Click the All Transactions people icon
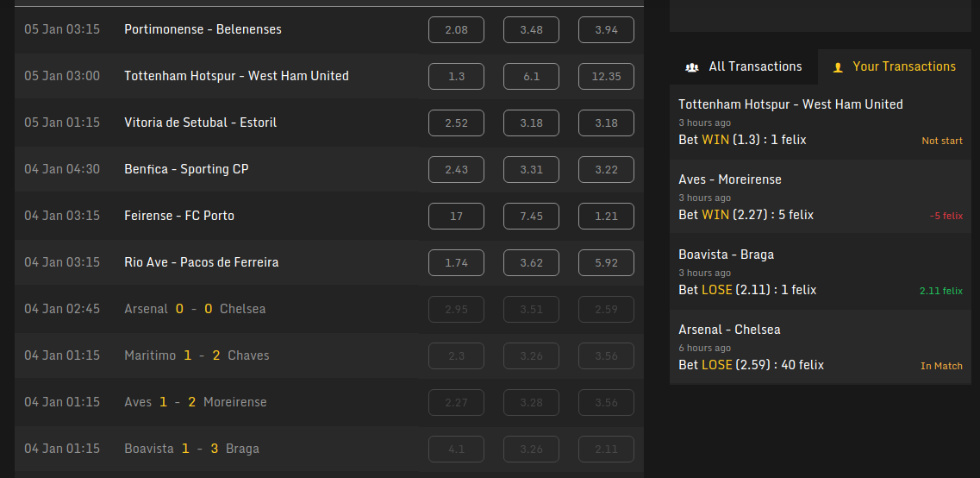This screenshot has height=478, width=980. 692,67
